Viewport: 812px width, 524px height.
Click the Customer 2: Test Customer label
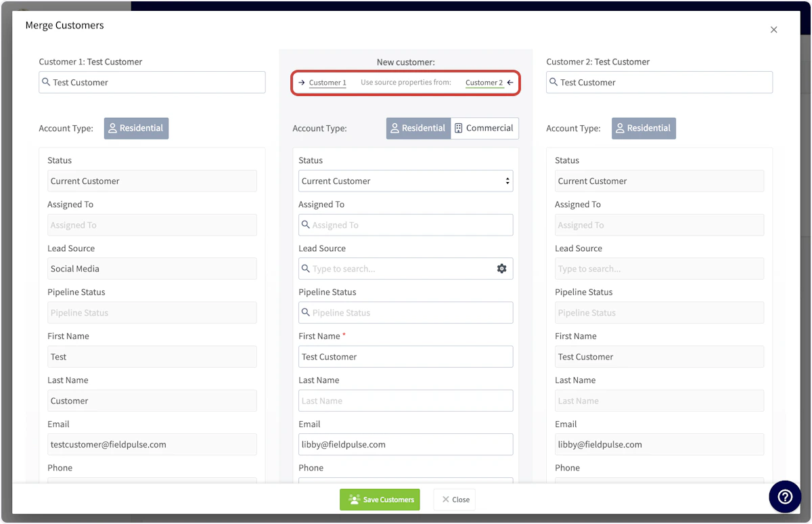point(598,62)
